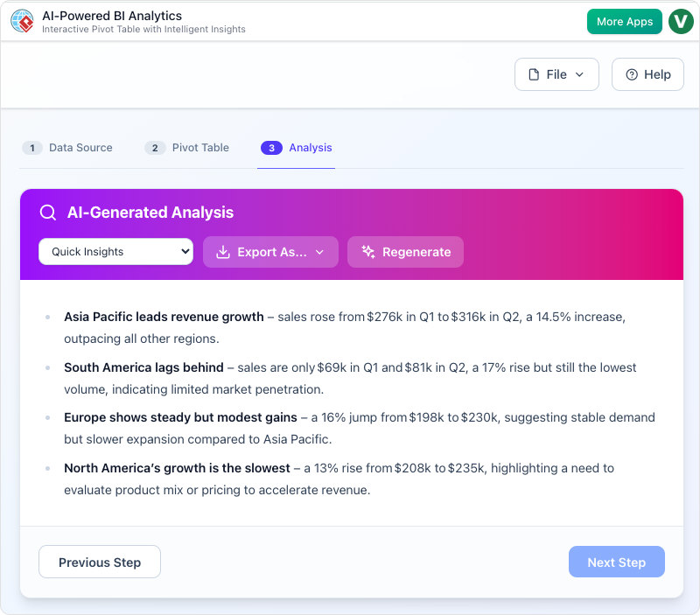700x615 pixels.
Task: Switch to the Pivot Table tab
Action: pyautogui.click(x=200, y=148)
